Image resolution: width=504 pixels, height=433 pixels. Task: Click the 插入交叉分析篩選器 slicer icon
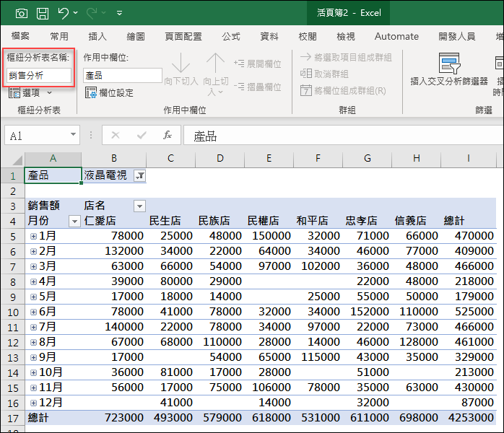[x=449, y=64]
